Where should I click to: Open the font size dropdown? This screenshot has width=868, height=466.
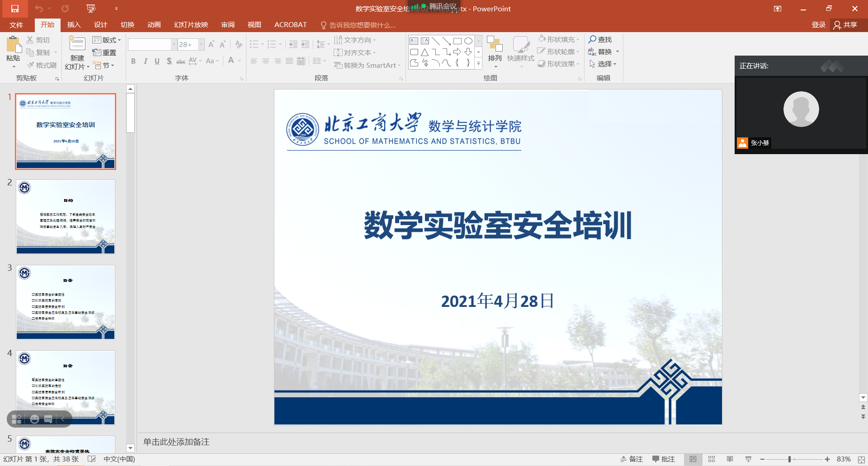click(x=201, y=44)
